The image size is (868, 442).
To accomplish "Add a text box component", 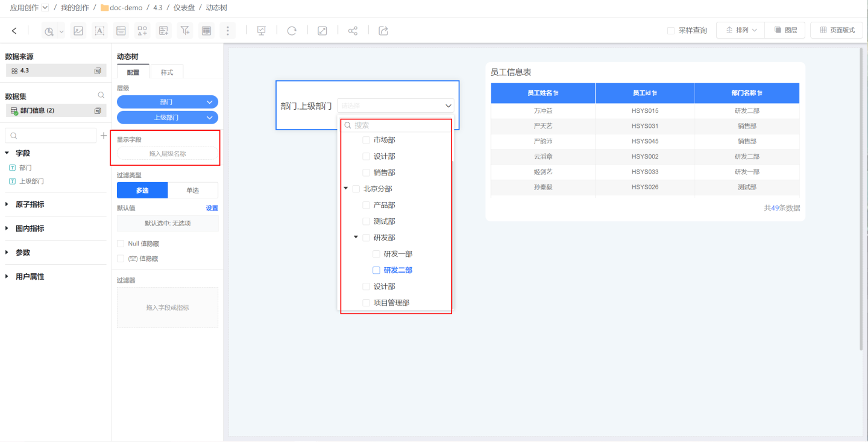I will coord(99,31).
